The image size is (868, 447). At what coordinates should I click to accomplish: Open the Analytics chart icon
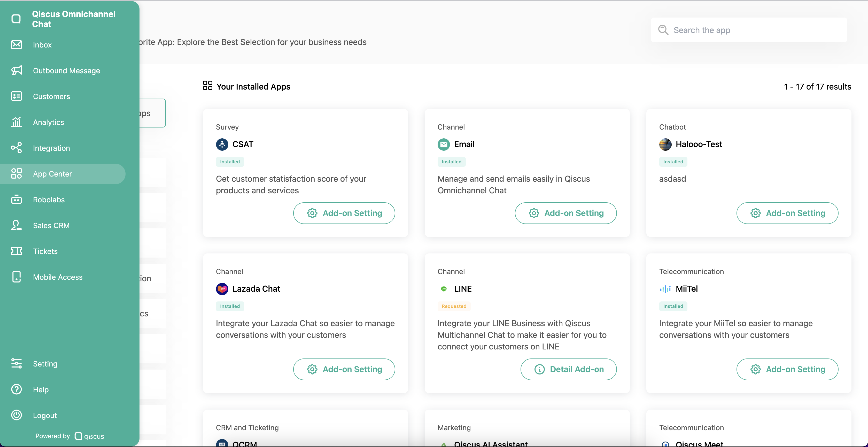[16, 122]
